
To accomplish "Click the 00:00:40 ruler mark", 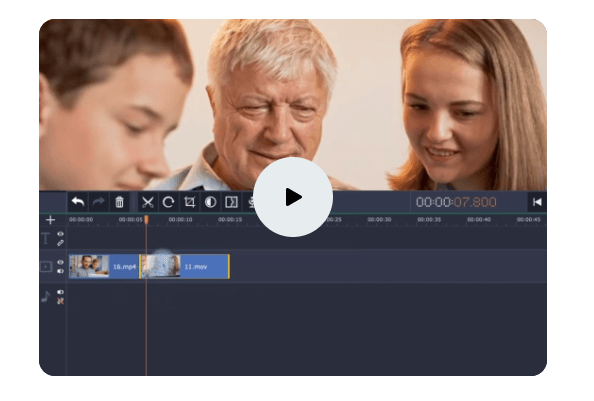I will pos(479,220).
